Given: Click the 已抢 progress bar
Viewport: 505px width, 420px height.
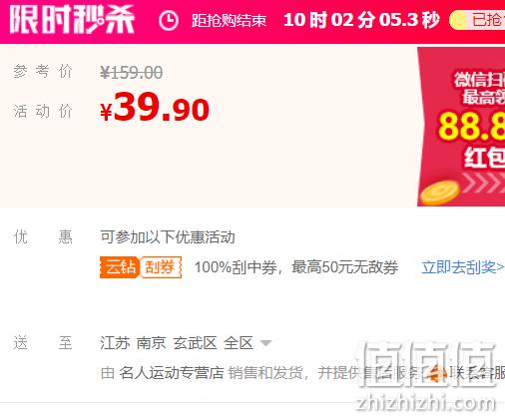Looking at the screenshot, I should point(477,20).
